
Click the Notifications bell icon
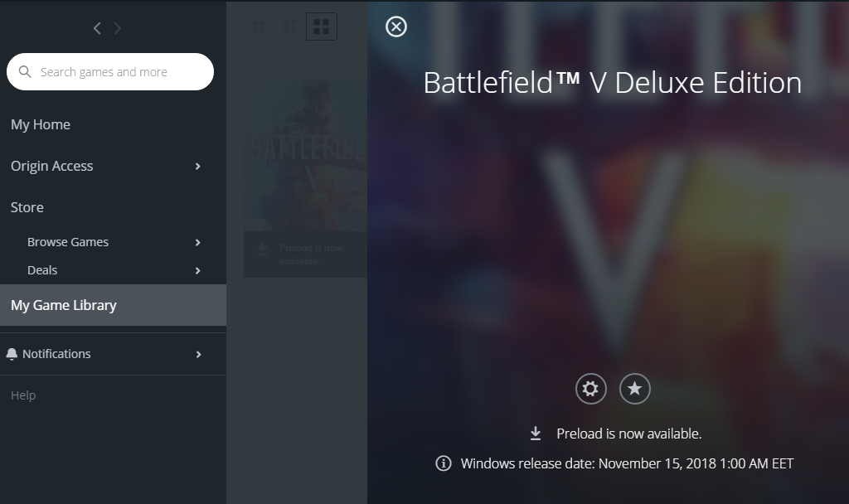coord(12,354)
